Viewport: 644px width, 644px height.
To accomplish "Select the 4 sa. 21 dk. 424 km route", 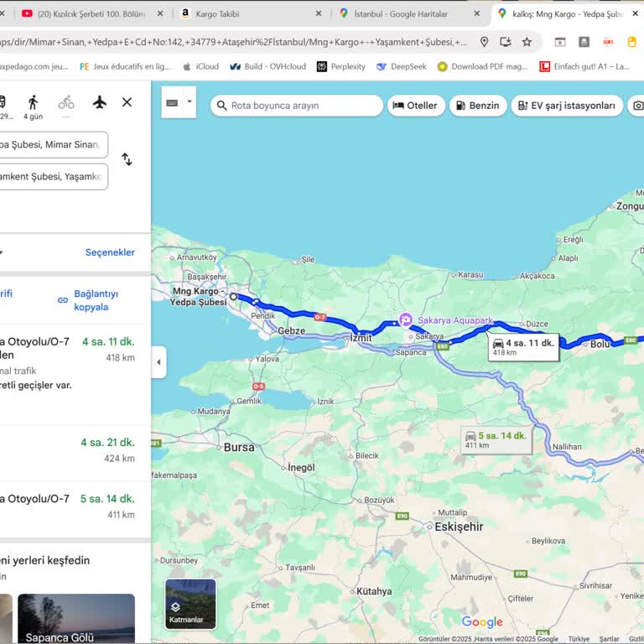I will 75,453.
